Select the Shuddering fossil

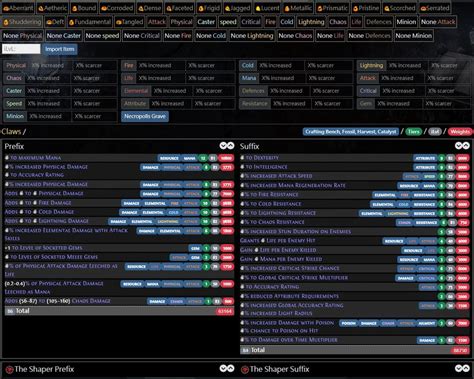[22, 22]
